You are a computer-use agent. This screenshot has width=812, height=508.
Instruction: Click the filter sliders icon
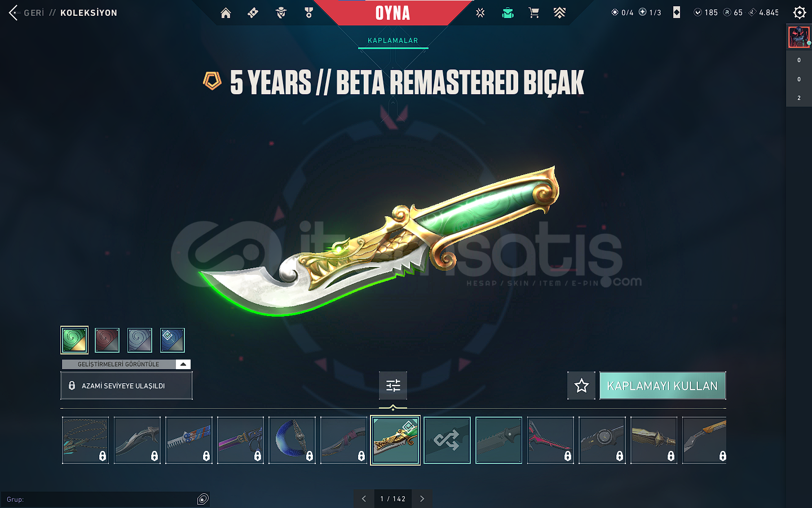(393, 386)
